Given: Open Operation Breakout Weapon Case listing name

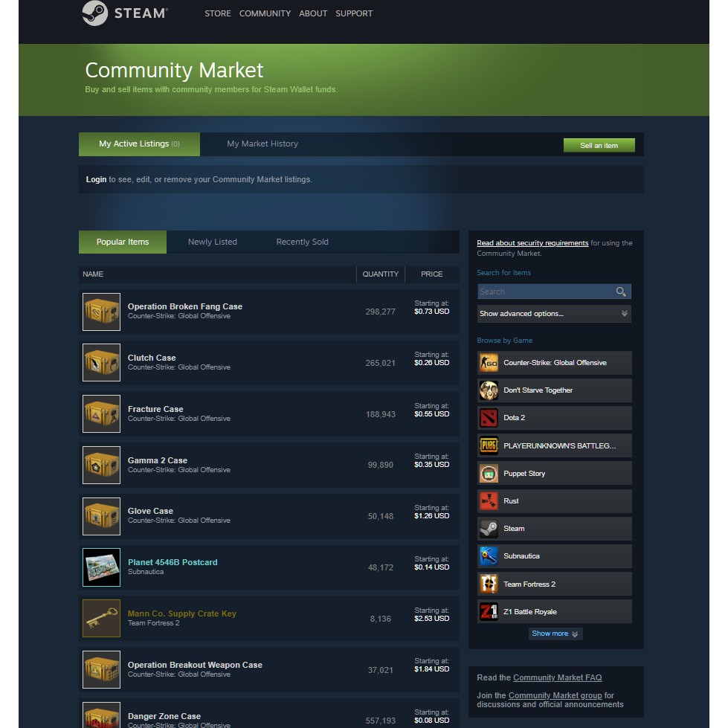Looking at the screenshot, I should tap(195, 665).
